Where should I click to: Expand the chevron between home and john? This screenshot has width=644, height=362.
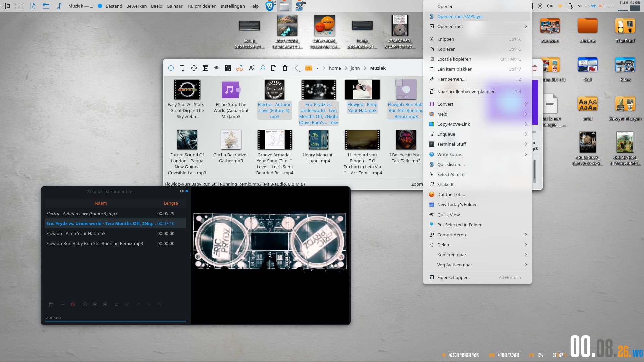pos(345,68)
